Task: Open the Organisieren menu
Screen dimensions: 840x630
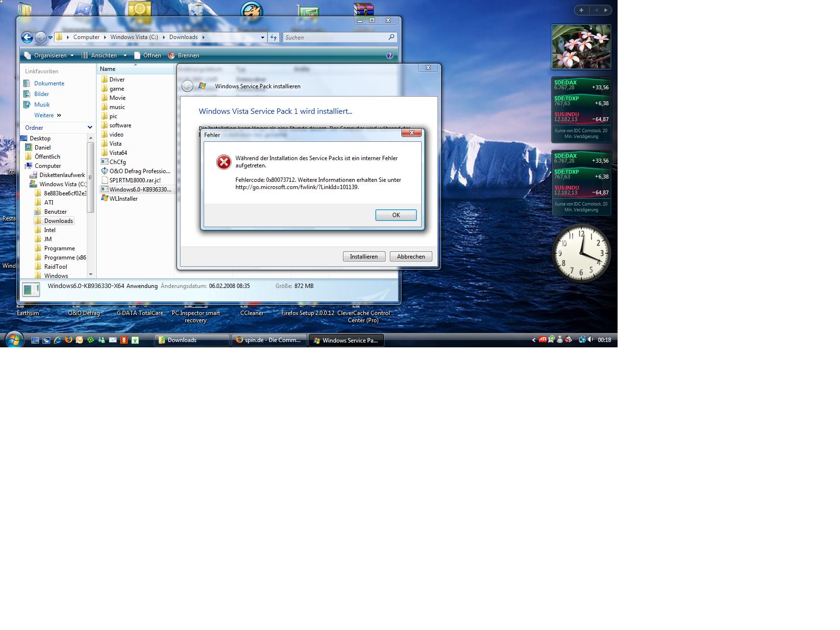Action: [49, 55]
